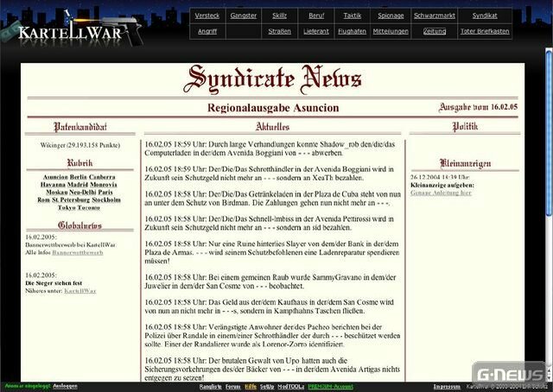Select the Madrid edition link
This screenshot has width=553, height=392.
(x=78, y=185)
